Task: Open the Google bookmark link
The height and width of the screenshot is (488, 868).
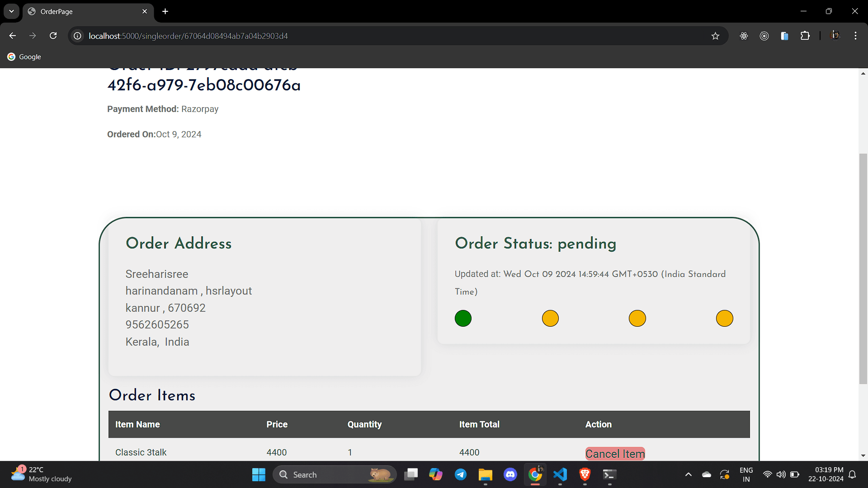Action: click(x=24, y=56)
